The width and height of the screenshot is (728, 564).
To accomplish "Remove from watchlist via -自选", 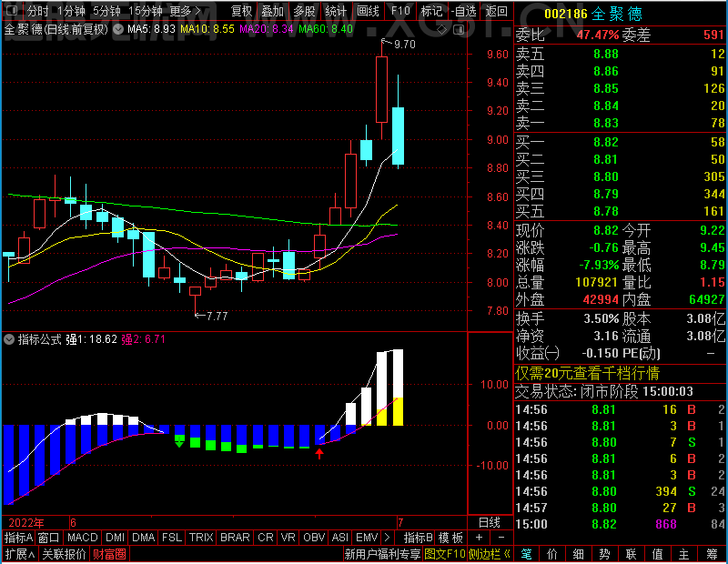I will tap(464, 11).
